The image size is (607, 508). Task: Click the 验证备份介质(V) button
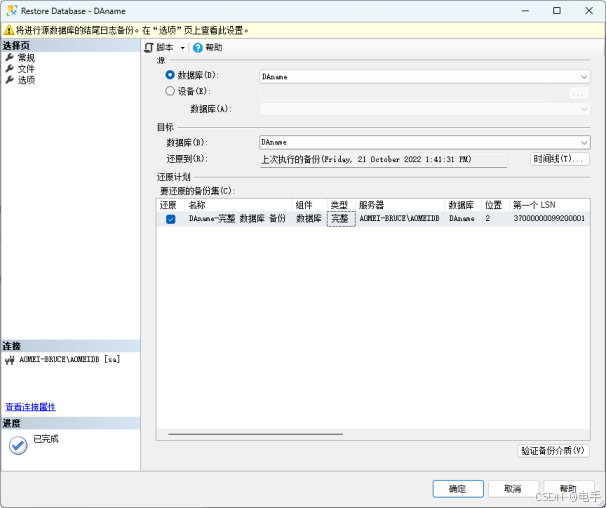tap(553, 451)
